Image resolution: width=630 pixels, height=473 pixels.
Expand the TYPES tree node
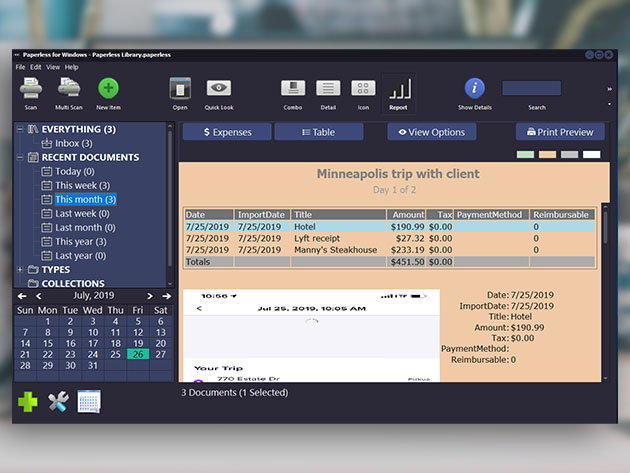pyautogui.click(x=20, y=270)
